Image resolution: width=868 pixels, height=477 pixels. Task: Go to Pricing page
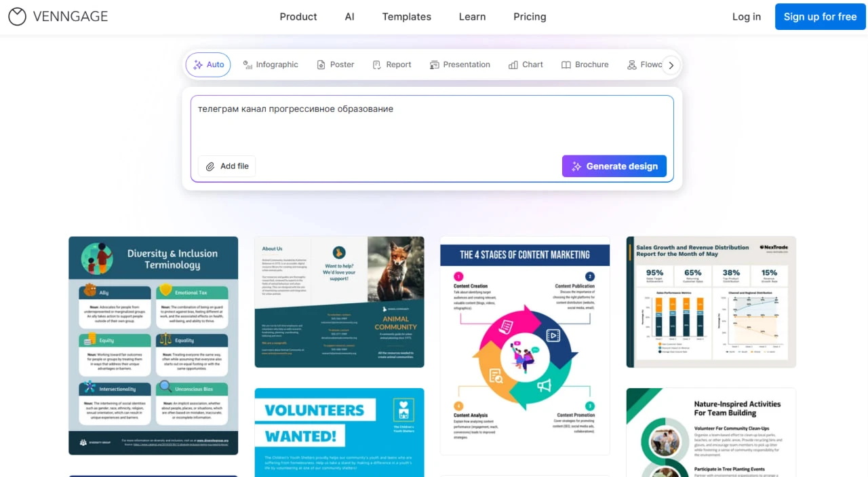530,17
